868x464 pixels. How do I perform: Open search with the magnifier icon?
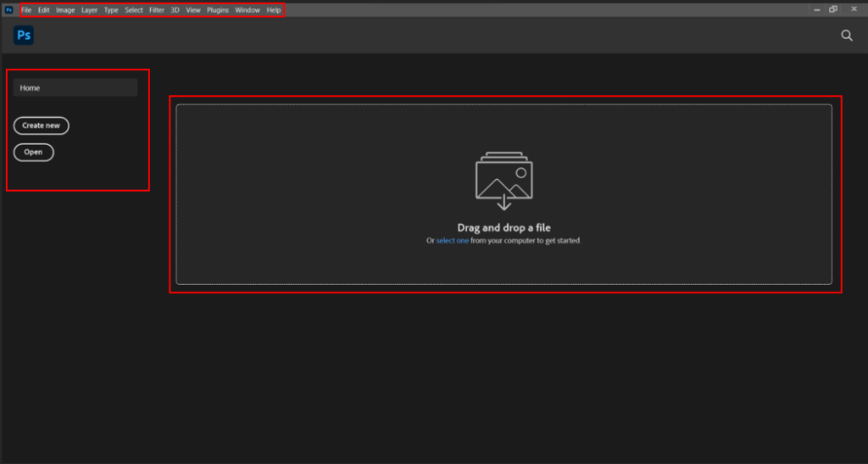(846, 35)
